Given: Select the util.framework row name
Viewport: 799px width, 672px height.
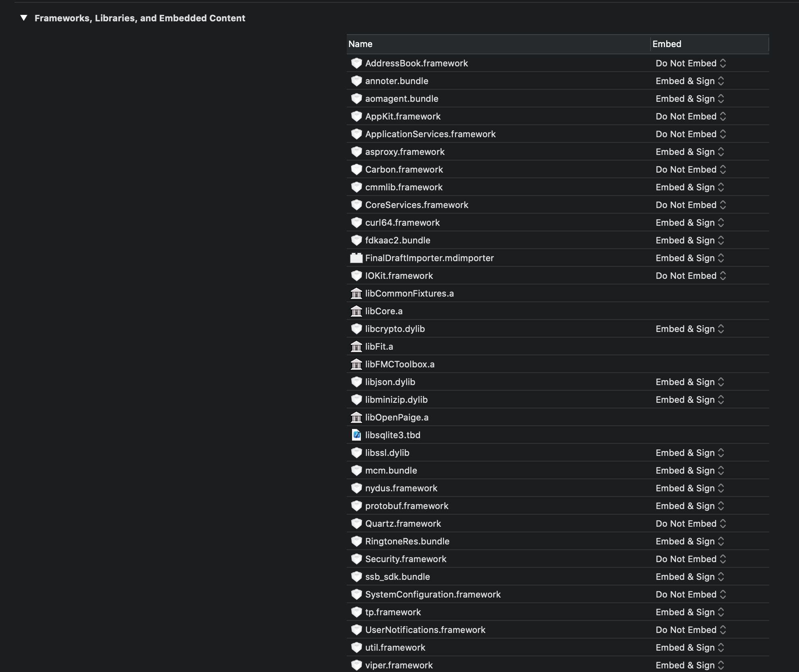Looking at the screenshot, I should (x=395, y=647).
